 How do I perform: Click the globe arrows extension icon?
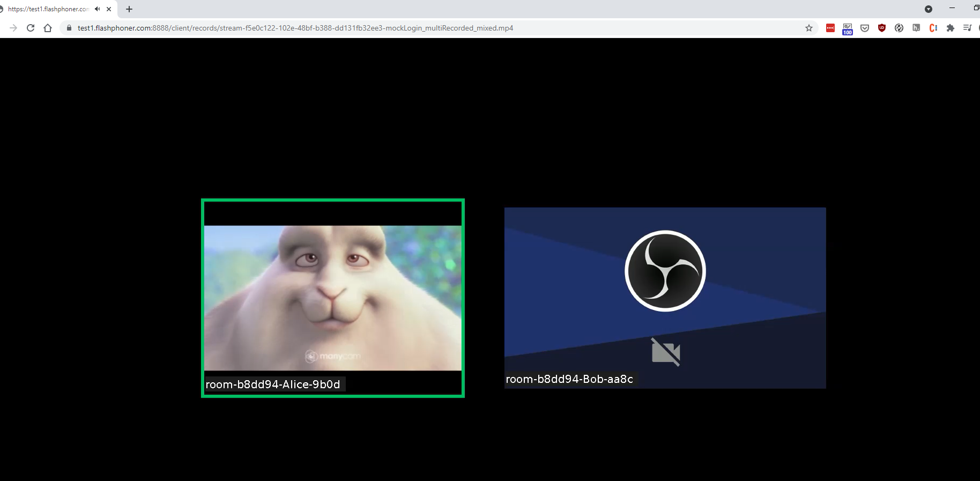(899, 28)
